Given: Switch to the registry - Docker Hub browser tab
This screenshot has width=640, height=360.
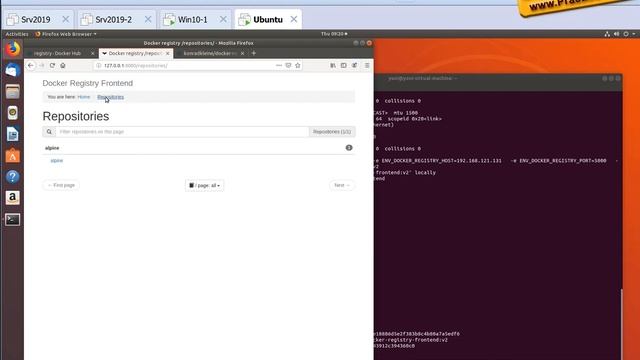Looking at the screenshot, I should 57,53.
